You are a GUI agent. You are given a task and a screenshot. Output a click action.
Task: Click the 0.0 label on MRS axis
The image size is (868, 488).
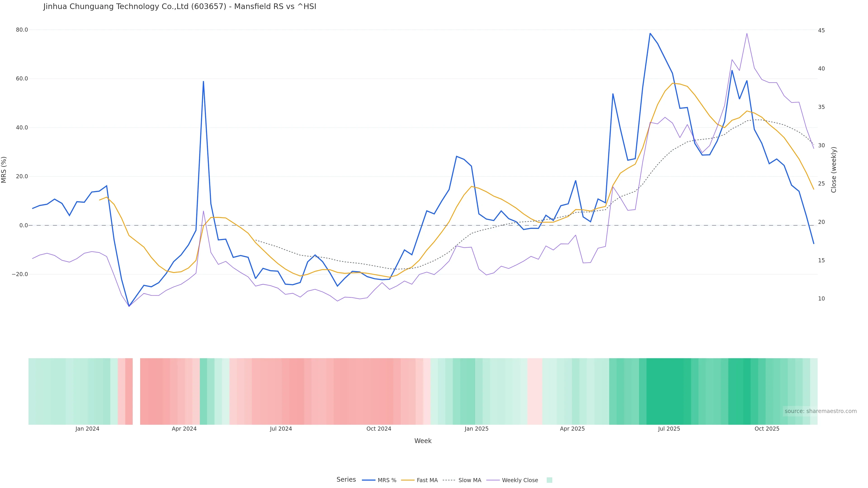click(x=24, y=225)
